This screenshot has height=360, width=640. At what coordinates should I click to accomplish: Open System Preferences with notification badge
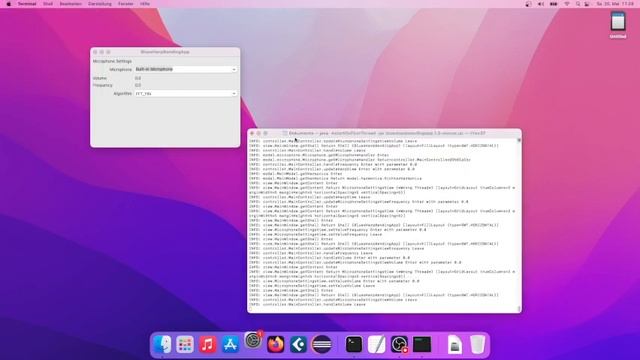[x=253, y=340]
